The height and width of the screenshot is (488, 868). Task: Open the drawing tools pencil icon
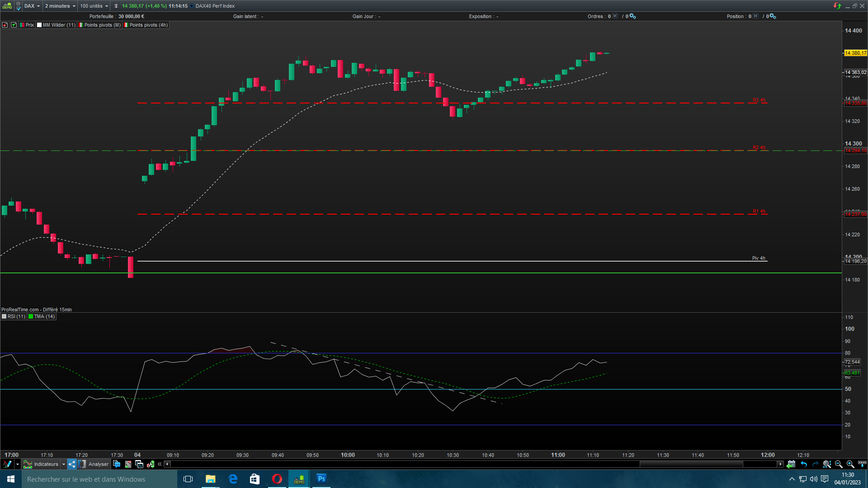point(7,464)
